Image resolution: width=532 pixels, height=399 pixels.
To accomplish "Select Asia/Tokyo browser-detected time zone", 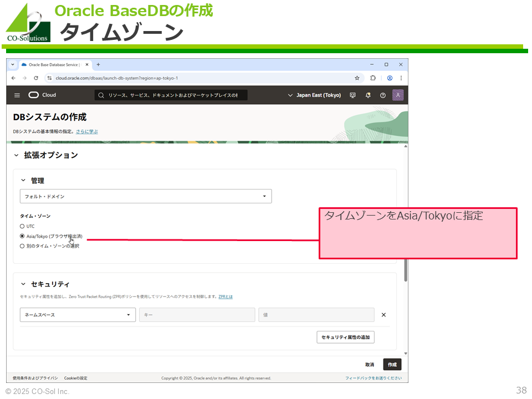I will [x=22, y=236].
